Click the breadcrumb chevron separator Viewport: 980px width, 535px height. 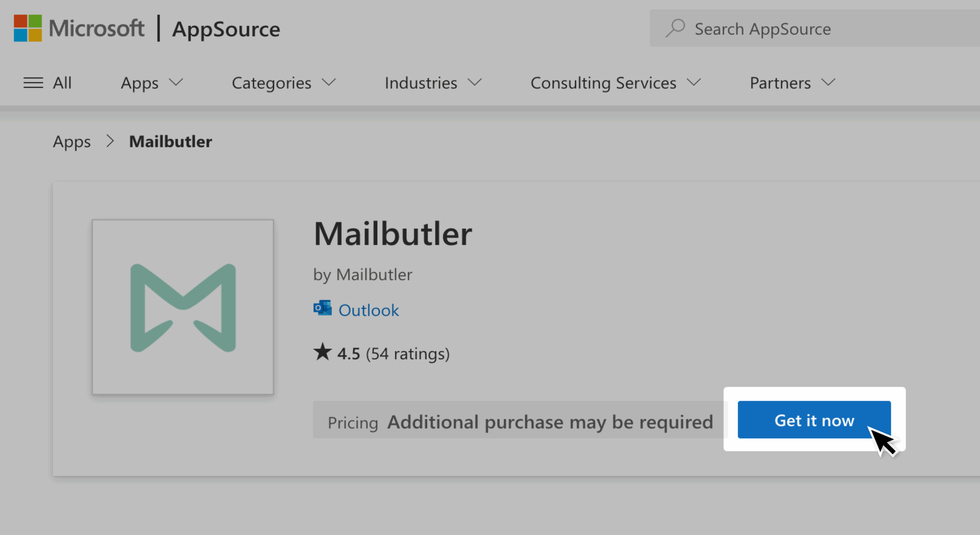[110, 141]
